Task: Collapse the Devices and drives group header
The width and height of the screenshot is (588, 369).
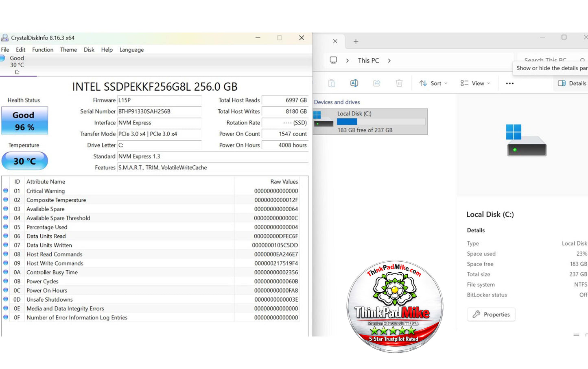Action: [x=337, y=102]
